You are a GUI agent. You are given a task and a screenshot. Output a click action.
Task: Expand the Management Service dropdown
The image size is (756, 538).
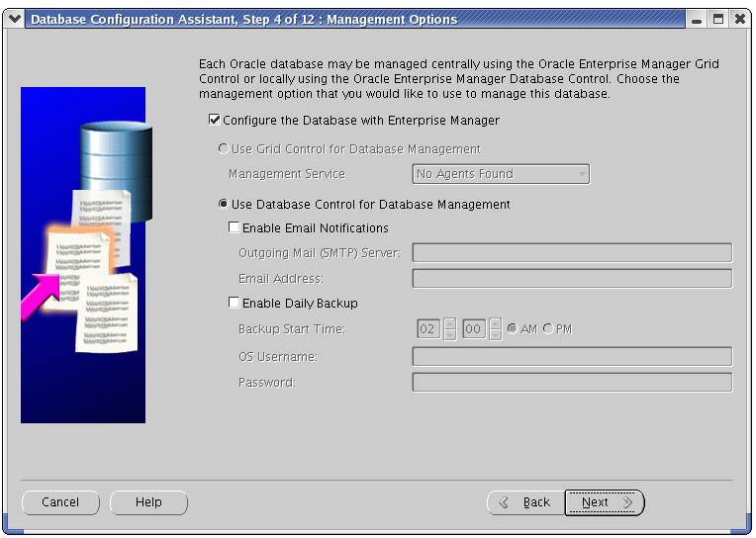coord(582,174)
